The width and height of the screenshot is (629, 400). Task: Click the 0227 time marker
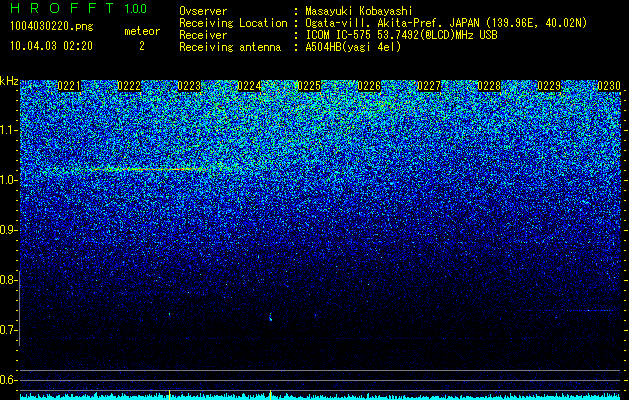(429, 86)
